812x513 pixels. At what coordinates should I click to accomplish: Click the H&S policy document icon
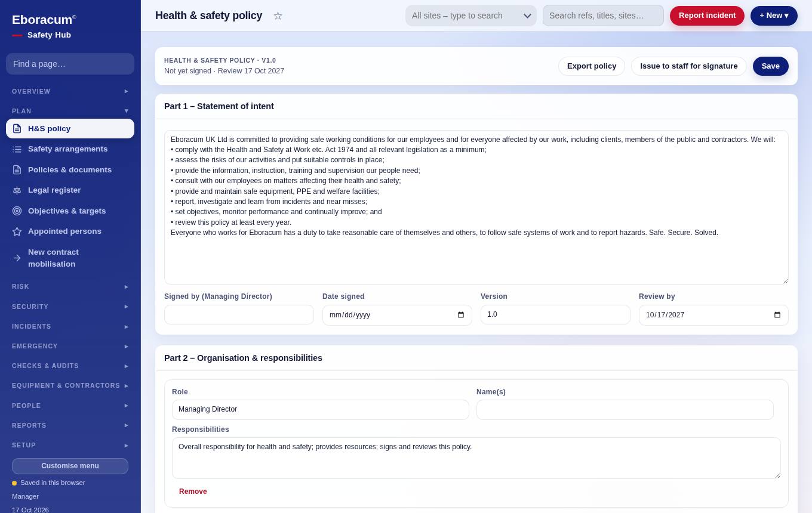pos(17,129)
